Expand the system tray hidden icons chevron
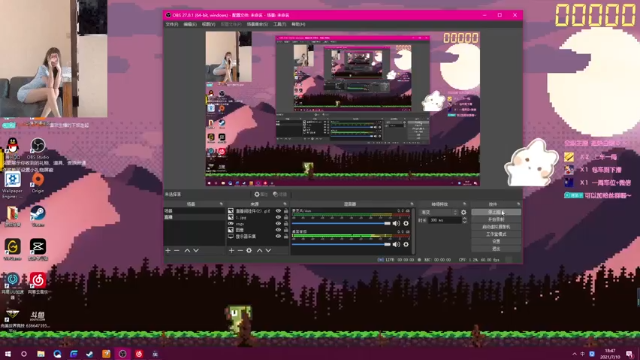 (575, 354)
